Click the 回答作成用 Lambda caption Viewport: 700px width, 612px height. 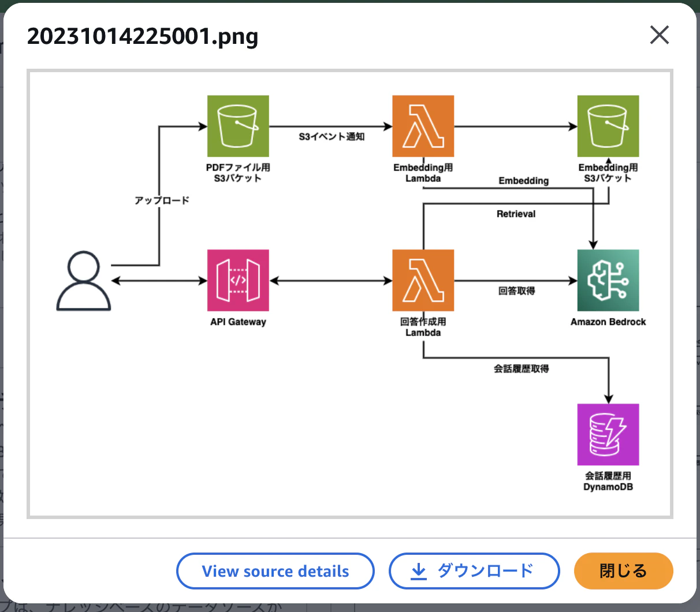(423, 327)
